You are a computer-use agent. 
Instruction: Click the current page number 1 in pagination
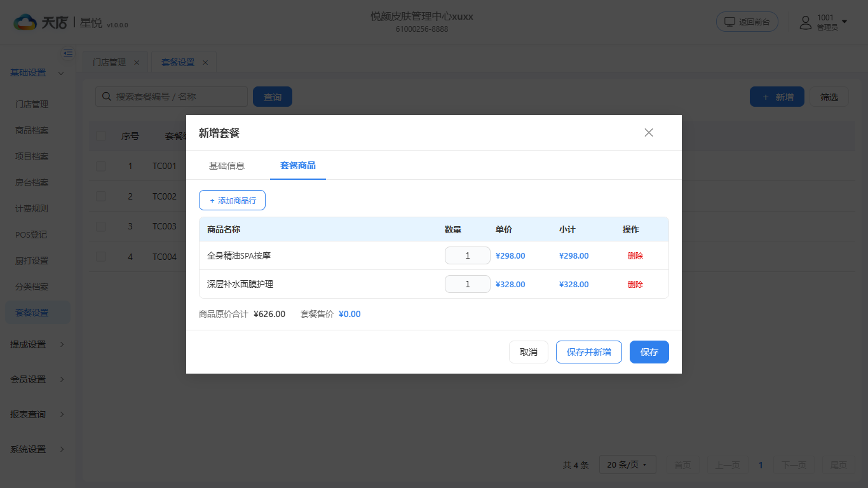pyautogui.click(x=761, y=465)
